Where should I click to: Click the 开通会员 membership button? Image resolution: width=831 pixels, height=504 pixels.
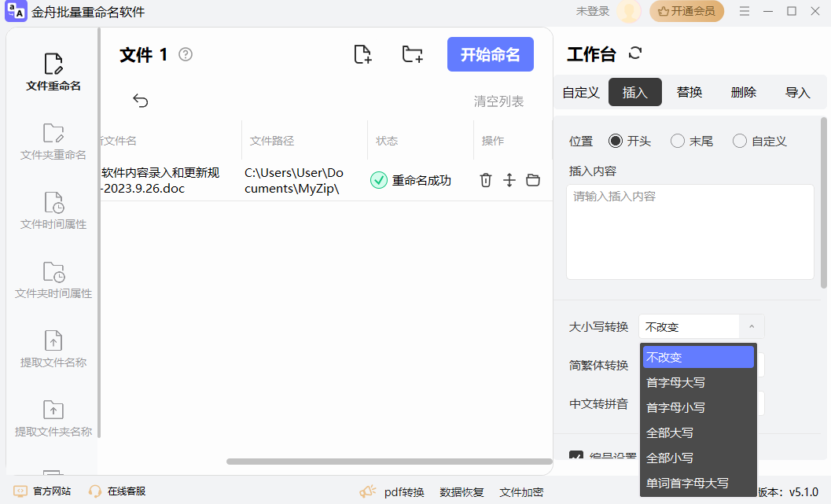(x=687, y=11)
